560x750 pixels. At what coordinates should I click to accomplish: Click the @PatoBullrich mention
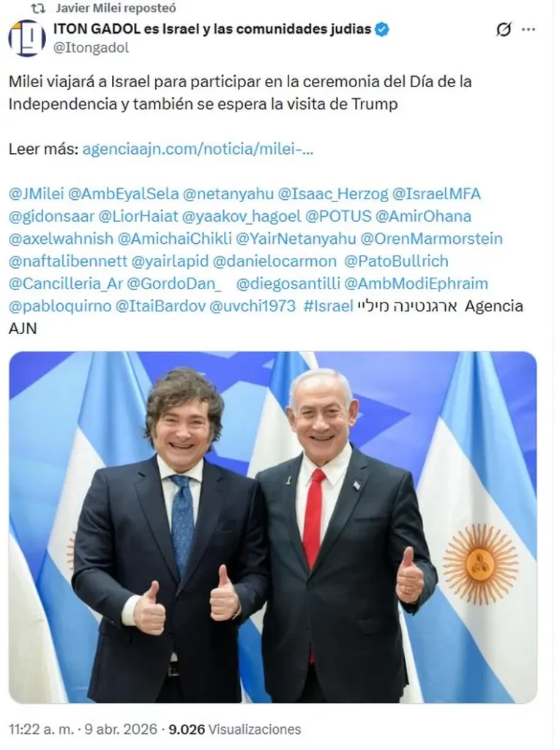tap(397, 261)
